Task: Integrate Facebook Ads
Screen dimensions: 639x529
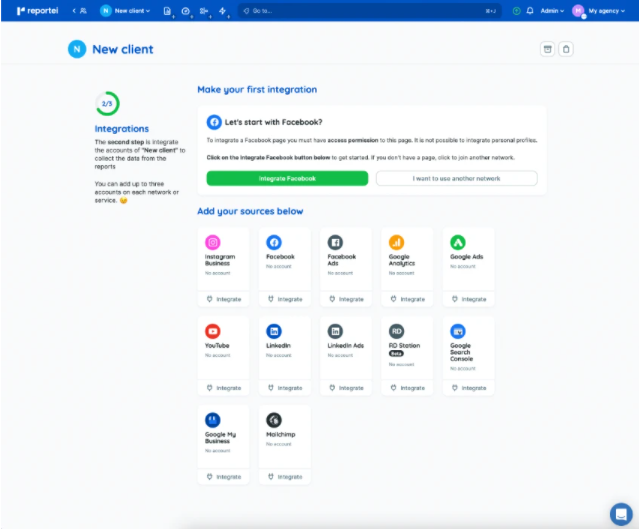Action: [x=346, y=299]
